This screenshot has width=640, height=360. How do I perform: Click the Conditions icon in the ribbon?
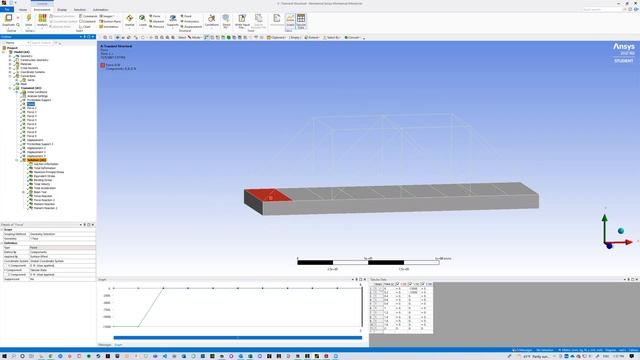pyautogui.click(x=211, y=18)
